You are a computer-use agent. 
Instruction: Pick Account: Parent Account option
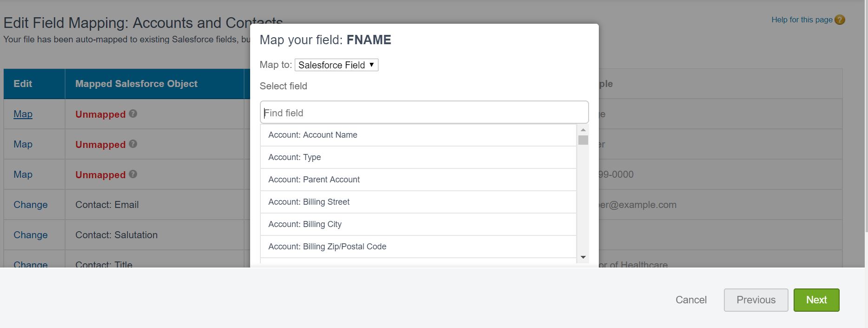tap(314, 180)
